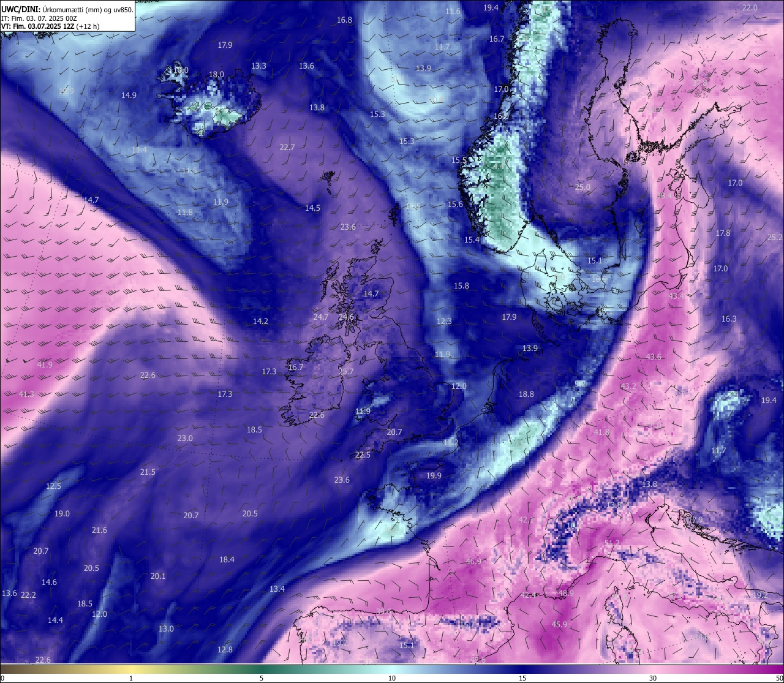Click the 18.4 value west of Biscay
The height and width of the screenshot is (683, 784).
coord(227,559)
